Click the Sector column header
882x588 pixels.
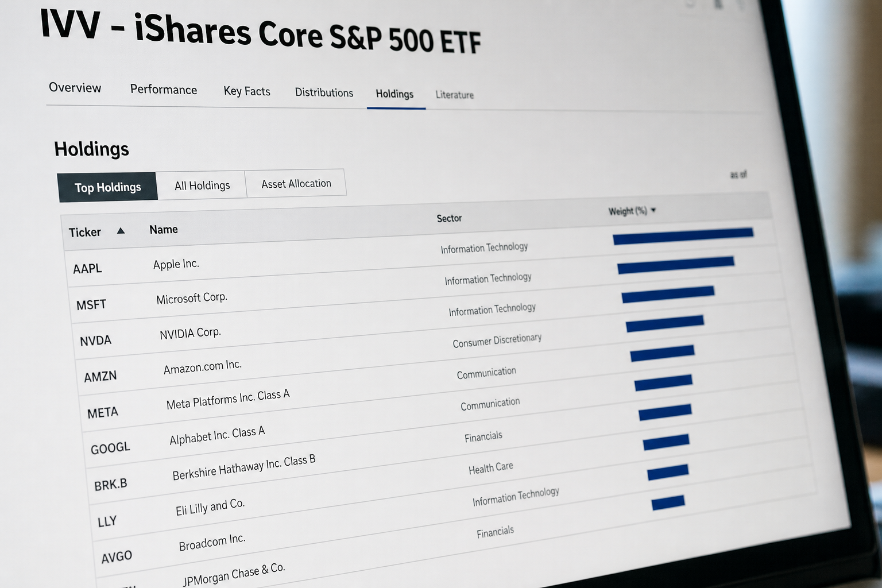click(x=449, y=218)
